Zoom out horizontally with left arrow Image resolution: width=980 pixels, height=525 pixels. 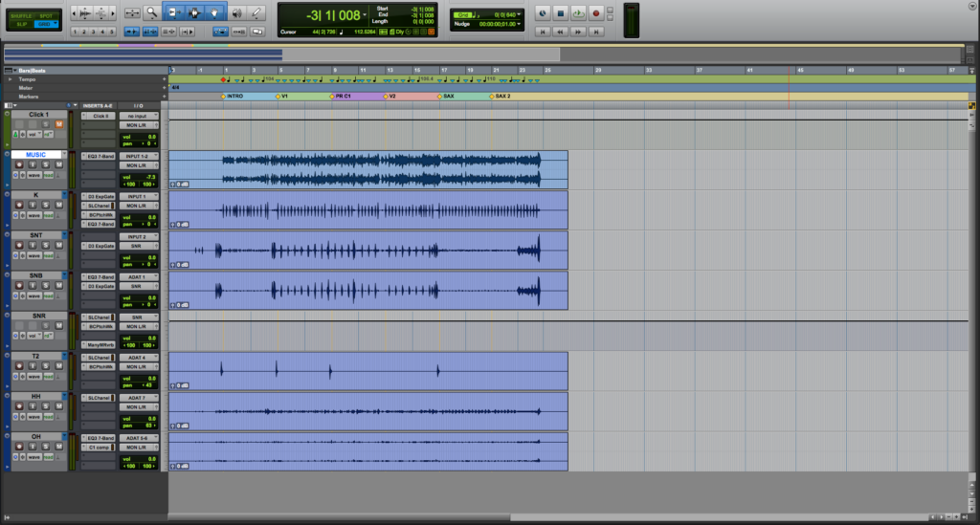(75, 12)
